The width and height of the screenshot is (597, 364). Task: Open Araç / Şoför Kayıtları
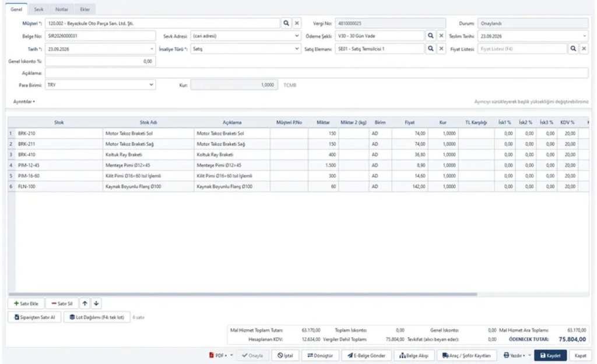pyautogui.click(x=466, y=356)
